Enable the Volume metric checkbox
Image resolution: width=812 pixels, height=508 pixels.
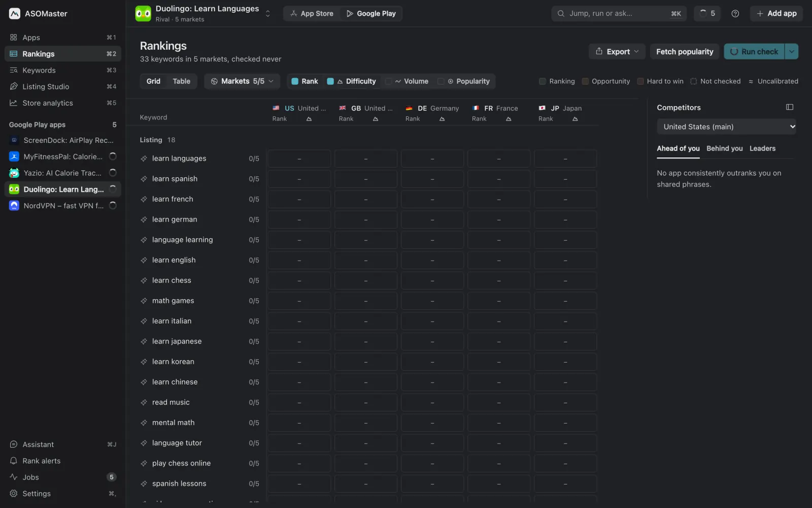pos(388,81)
